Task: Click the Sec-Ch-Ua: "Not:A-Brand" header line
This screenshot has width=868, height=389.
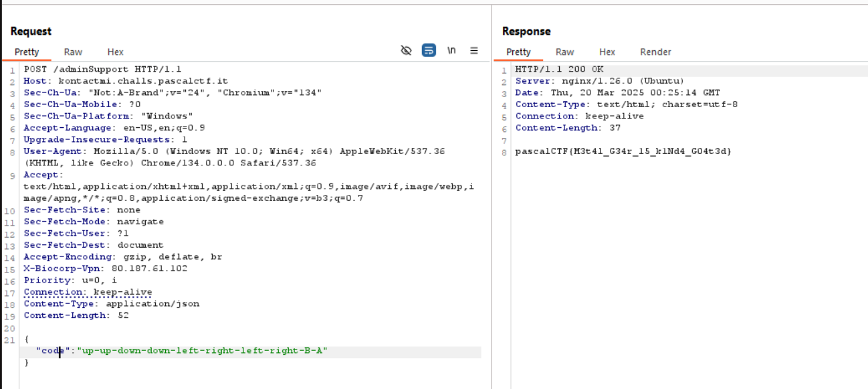Action: pyautogui.click(x=173, y=92)
